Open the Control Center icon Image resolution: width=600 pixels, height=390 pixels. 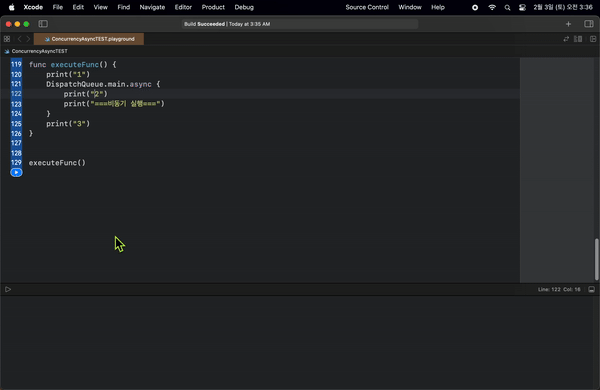[x=522, y=7]
